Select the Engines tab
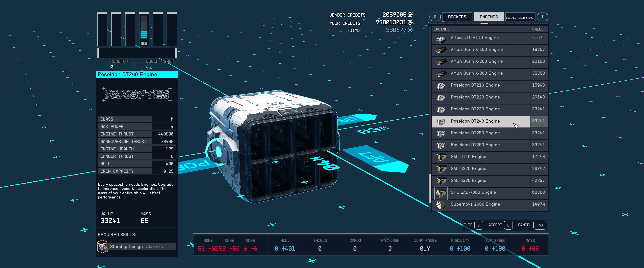The height and width of the screenshot is (268, 644). pyautogui.click(x=489, y=17)
